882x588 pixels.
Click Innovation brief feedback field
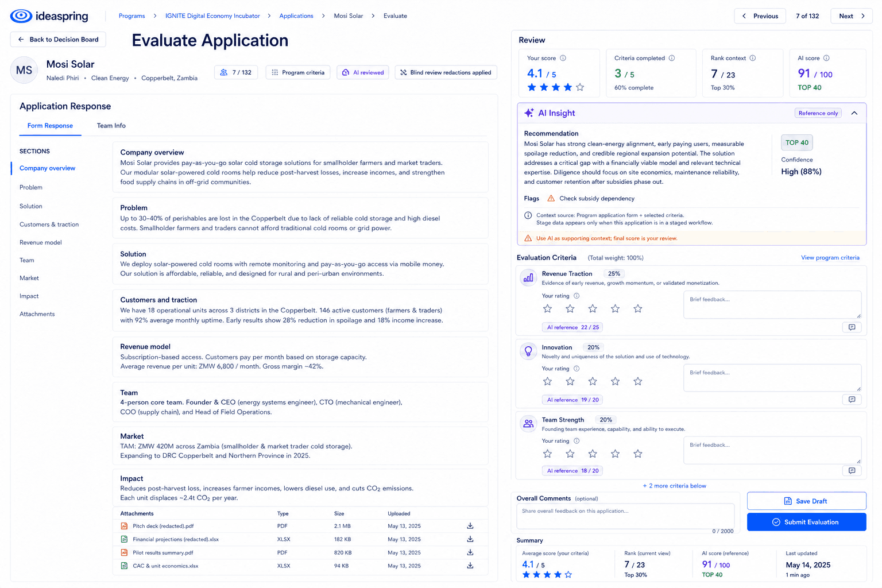click(772, 378)
